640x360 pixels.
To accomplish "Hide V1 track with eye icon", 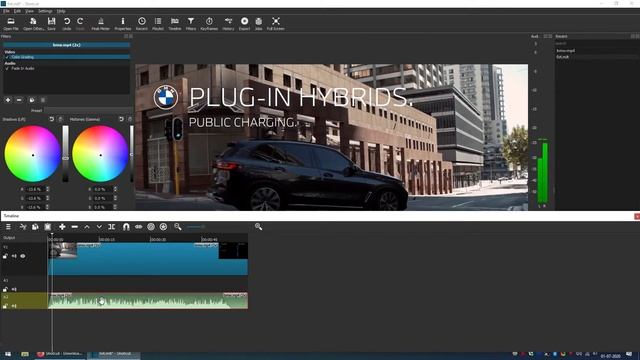I will click(x=23, y=256).
